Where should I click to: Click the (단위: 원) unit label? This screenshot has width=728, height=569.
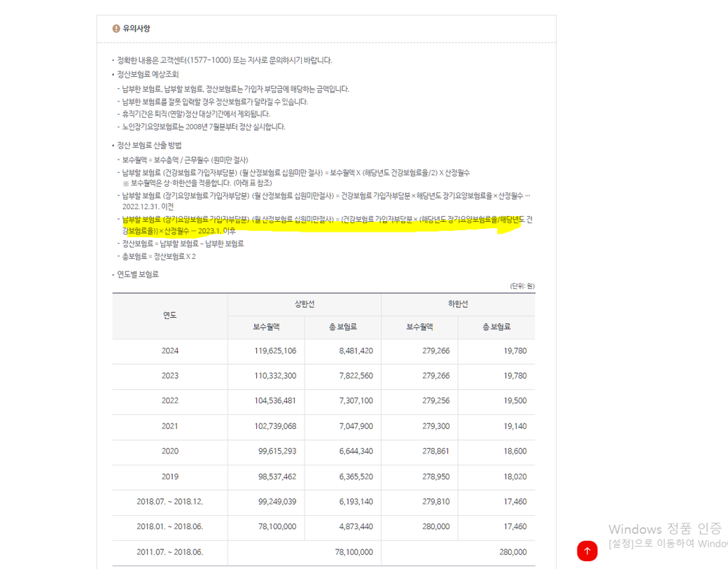tap(522, 286)
